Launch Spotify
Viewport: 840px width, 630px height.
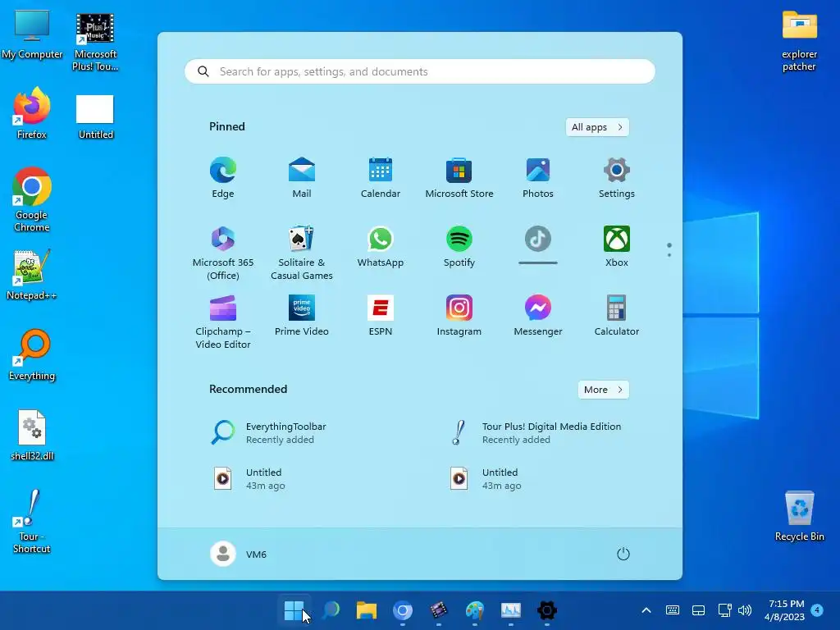(459, 247)
